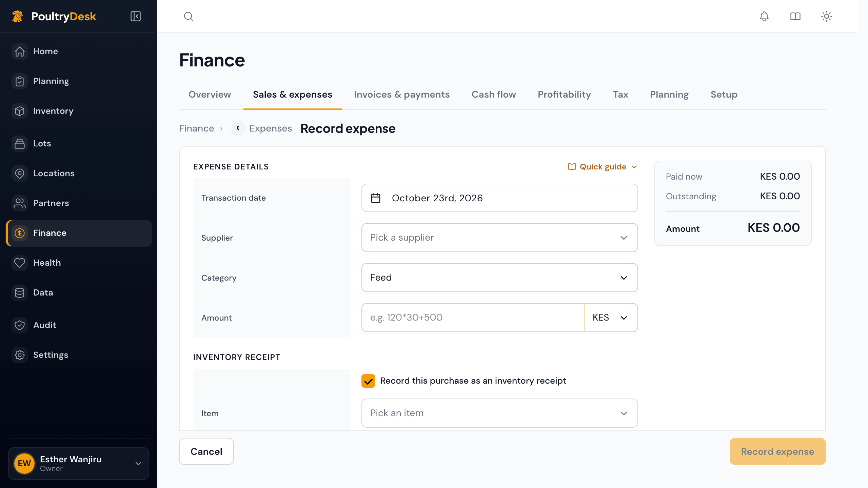This screenshot has width=868, height=488.
Task: Navigate to Partners in sidebar
Action: [79, 203]
